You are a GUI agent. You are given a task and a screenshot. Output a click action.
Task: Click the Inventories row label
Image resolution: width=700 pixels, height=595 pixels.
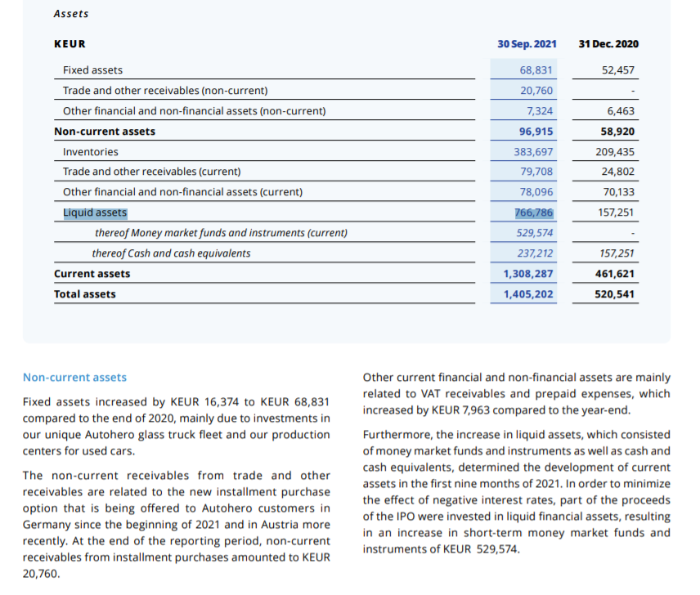coord(91,152)
